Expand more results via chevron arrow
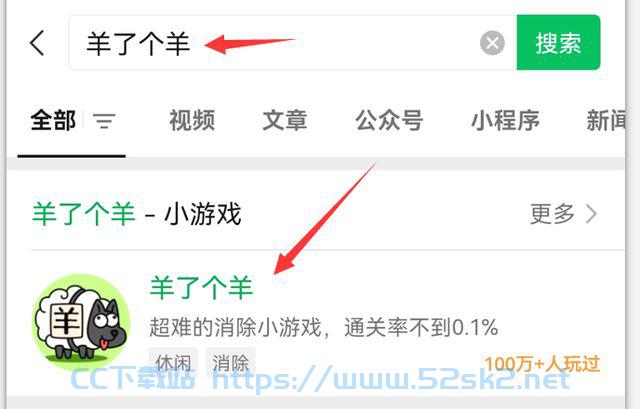Screen dimensions: 640x409 tap(591, 213)
